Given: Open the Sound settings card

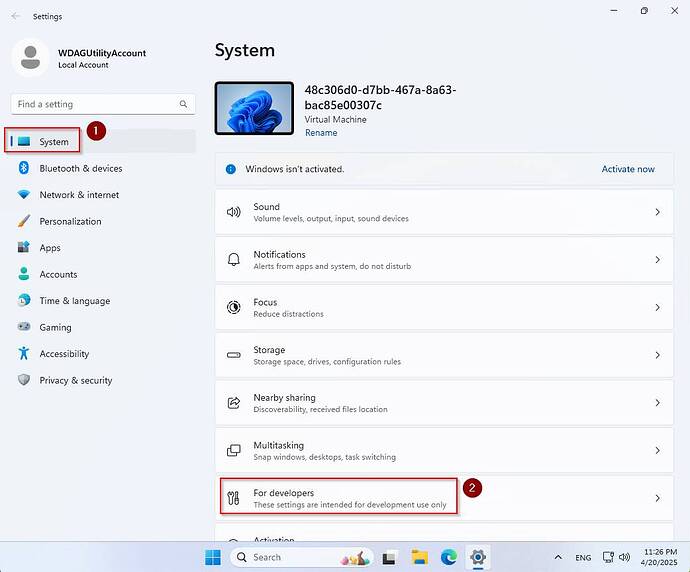Looking at the screenshot, I should tap(444, 212).
